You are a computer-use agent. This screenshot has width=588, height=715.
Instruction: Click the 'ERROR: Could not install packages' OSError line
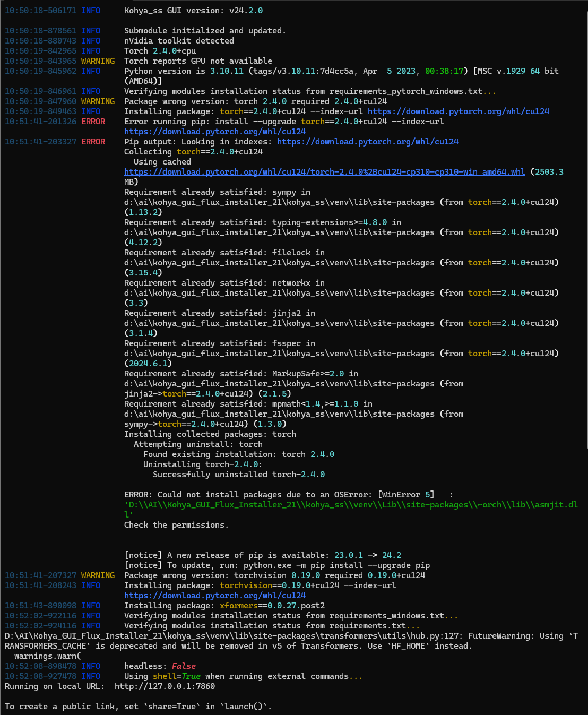point(289,495)
